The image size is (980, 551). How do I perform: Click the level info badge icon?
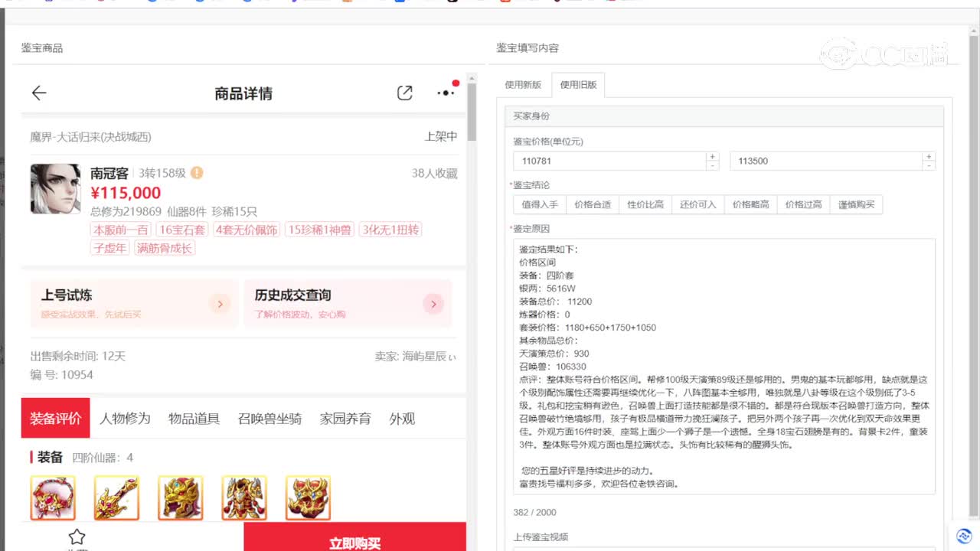197,173
